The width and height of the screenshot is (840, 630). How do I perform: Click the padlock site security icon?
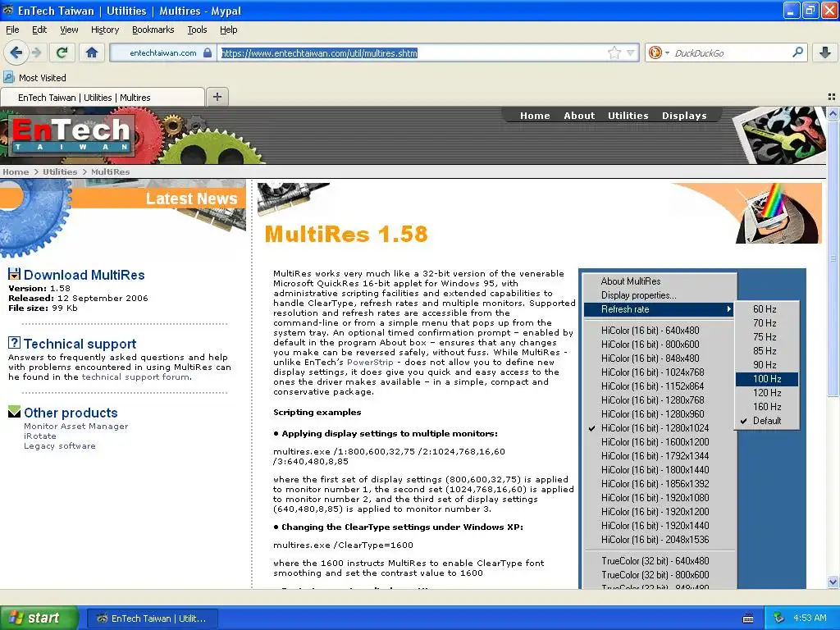[x=208, y=52]
